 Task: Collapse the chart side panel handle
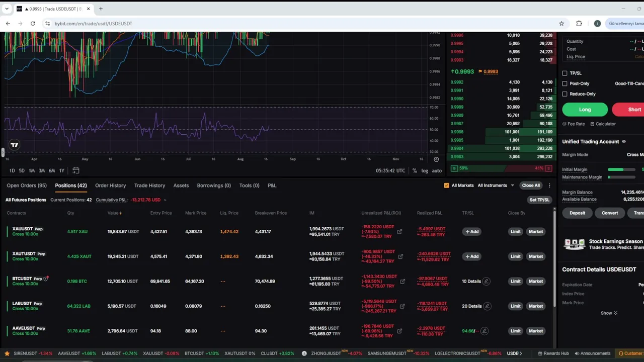2,152
